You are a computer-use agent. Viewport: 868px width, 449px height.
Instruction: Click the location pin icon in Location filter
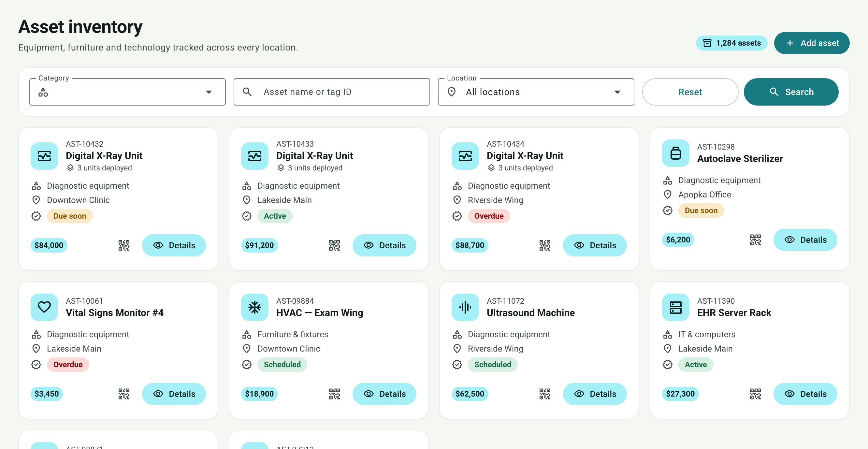pos(452,92)
